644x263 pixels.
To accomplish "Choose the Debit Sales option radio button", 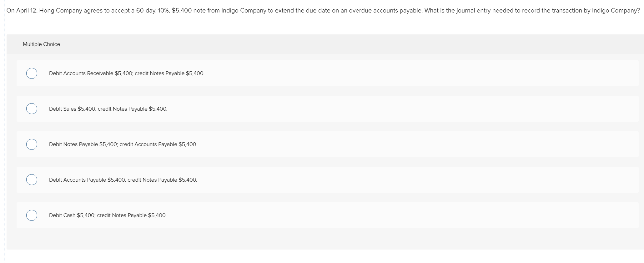I will pos(32,109).
